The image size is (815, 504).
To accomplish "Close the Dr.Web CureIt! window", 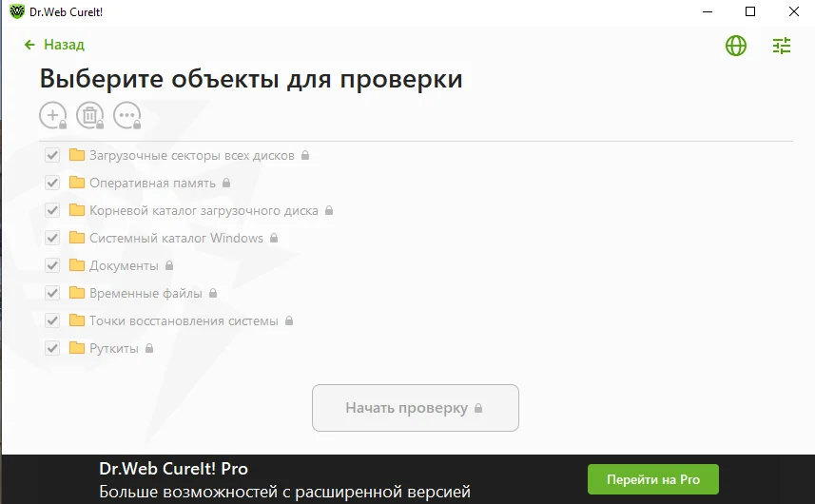I will click(794, 11).
